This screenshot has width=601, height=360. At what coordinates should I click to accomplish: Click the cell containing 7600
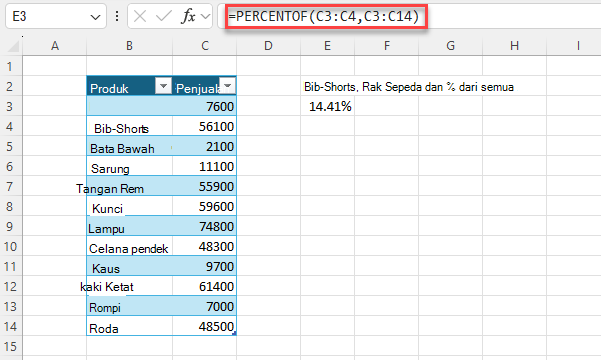[205, 106]
